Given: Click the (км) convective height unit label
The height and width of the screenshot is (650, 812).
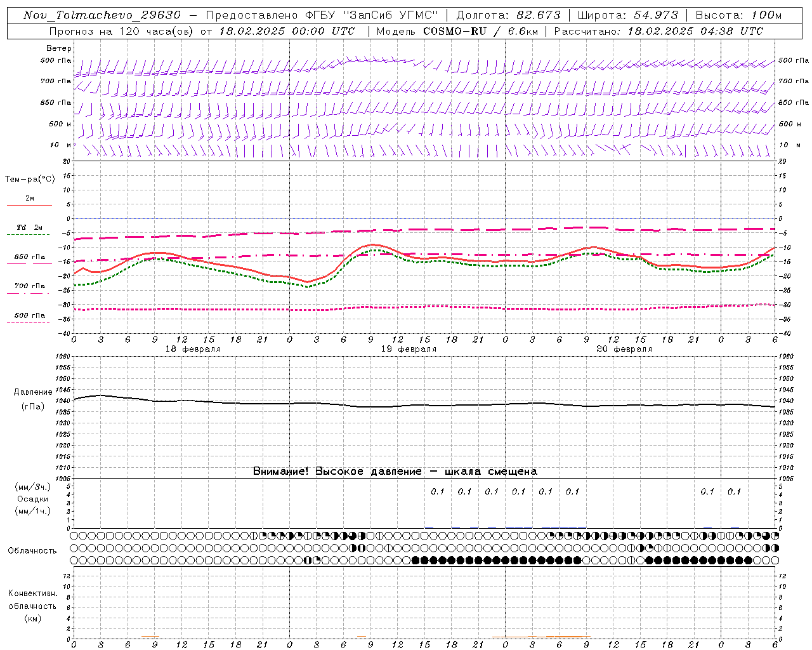Looking at the screenshot, I should pyautogui.click(x=32, y=618).
